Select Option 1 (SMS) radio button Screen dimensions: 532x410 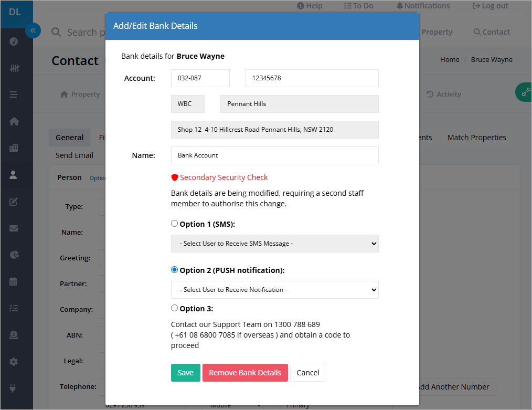174,224
